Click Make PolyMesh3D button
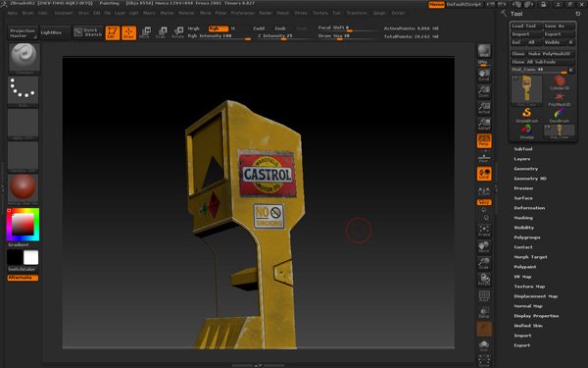Image resolution: width=588 pixels, height=368 pixels. pyautogui.click(x=551, y=54)
